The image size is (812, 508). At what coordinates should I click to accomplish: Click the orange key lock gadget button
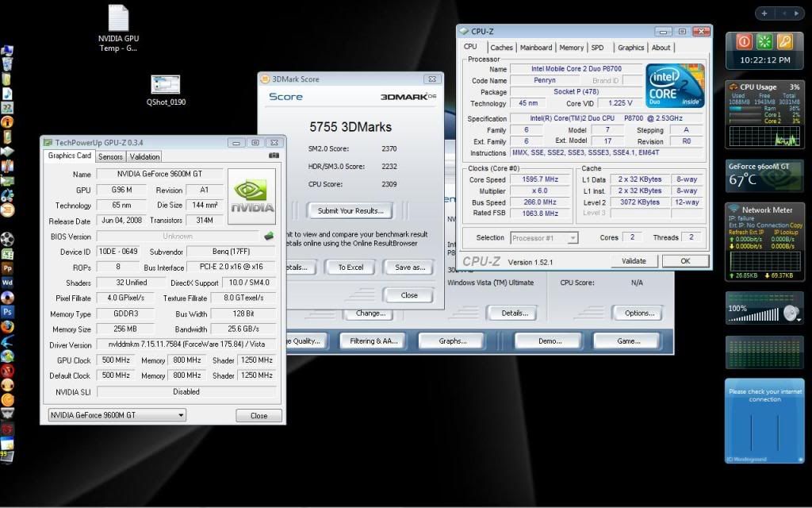point(784,41)
